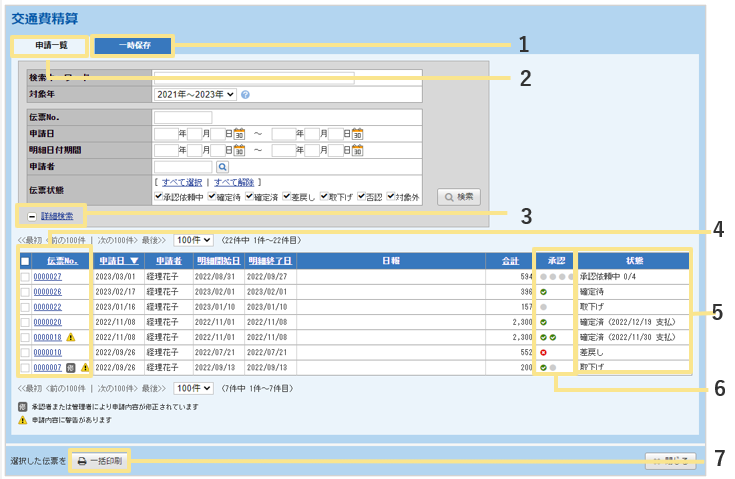Screen dimensions: 735x479
Task: Click the red rejected icon in 差戻し row
Action: [542, 353]
